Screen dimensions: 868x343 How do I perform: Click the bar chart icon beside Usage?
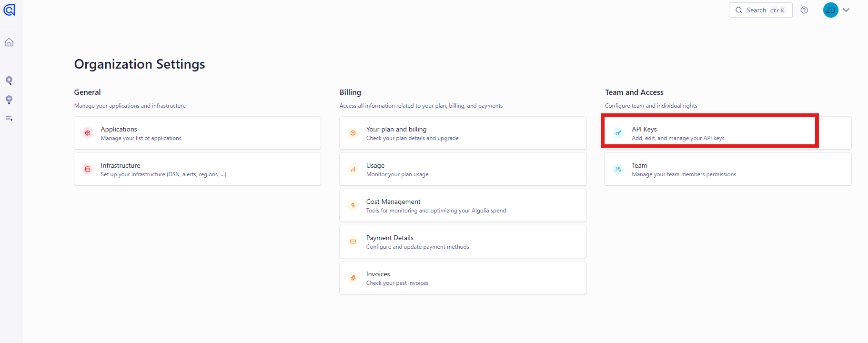point(353,169)
